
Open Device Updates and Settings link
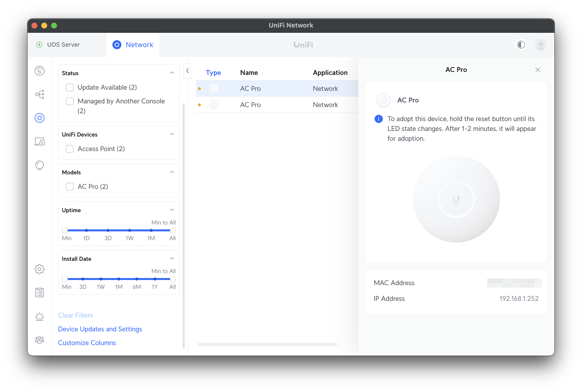pos(100,329)
